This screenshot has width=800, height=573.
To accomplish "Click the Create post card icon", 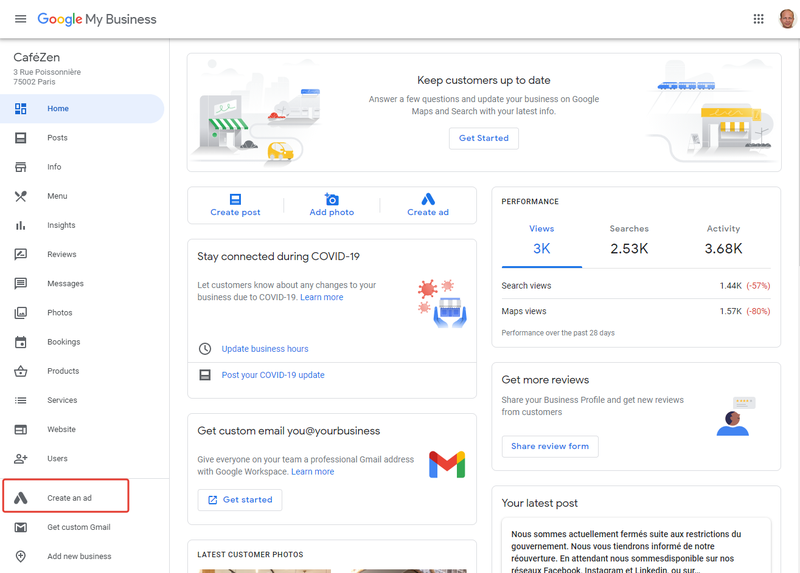I will [235, 199].
